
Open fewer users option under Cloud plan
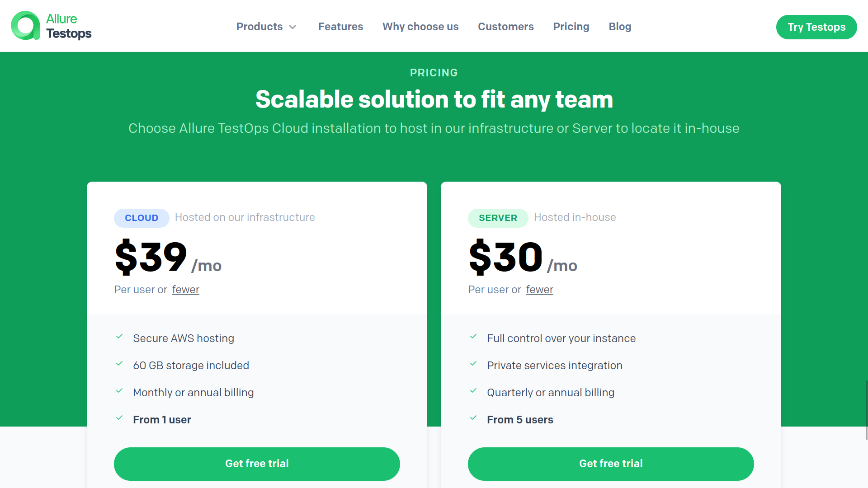185,290
